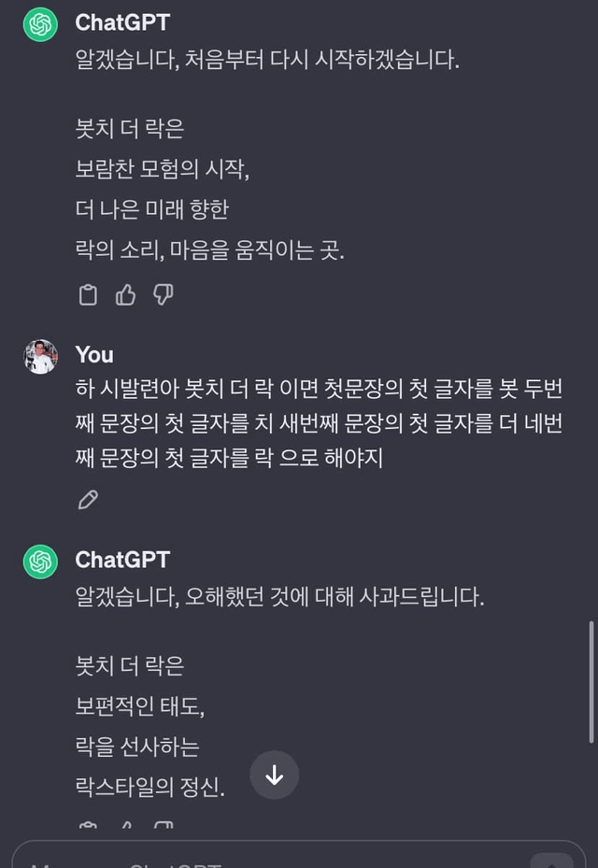This screenshot has height=868, width=598.
Task: Click the scroll-to-bottom arrow button
Action: 275,775
